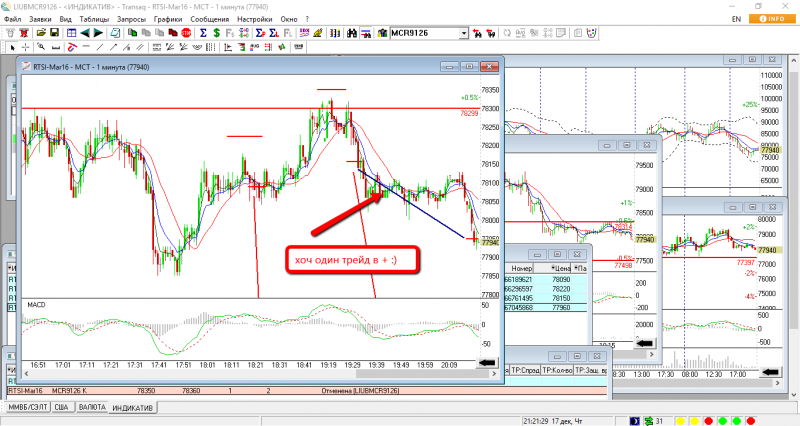800x426 pixels.
Task: Select the ruler measure tool
Action: (x=56, y=47)
